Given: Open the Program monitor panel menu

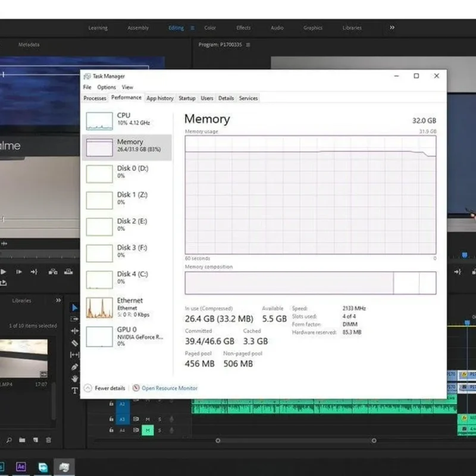Looking at the screenshot, I should (248, 45).
